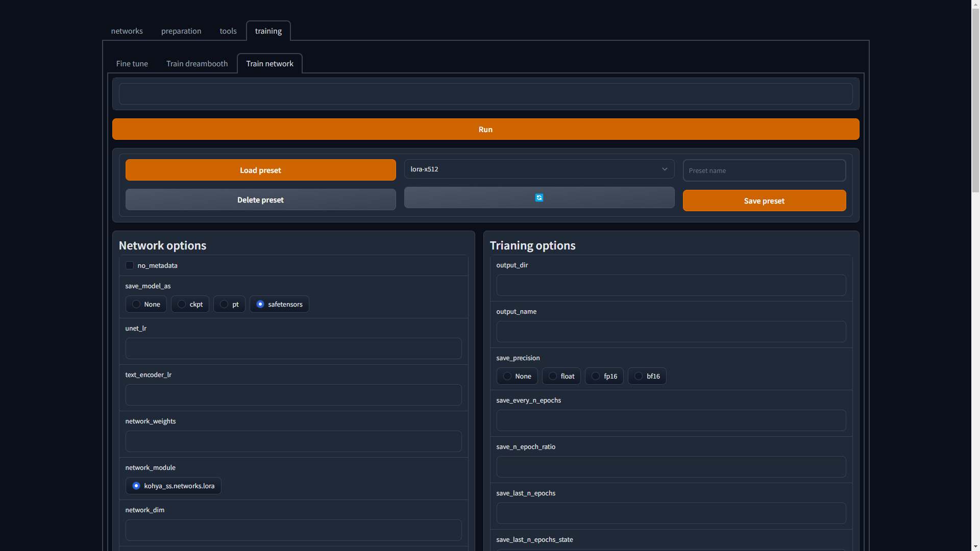Image resolution: width=980 pixels, height=551 pixels.
Task: Click the refresh presets icon button
Action: (539, 198)
